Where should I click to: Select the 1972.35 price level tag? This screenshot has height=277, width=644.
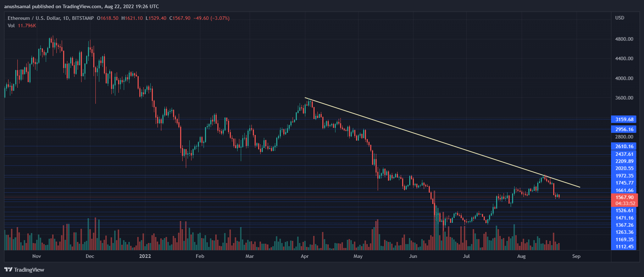(x=624, y=176)
